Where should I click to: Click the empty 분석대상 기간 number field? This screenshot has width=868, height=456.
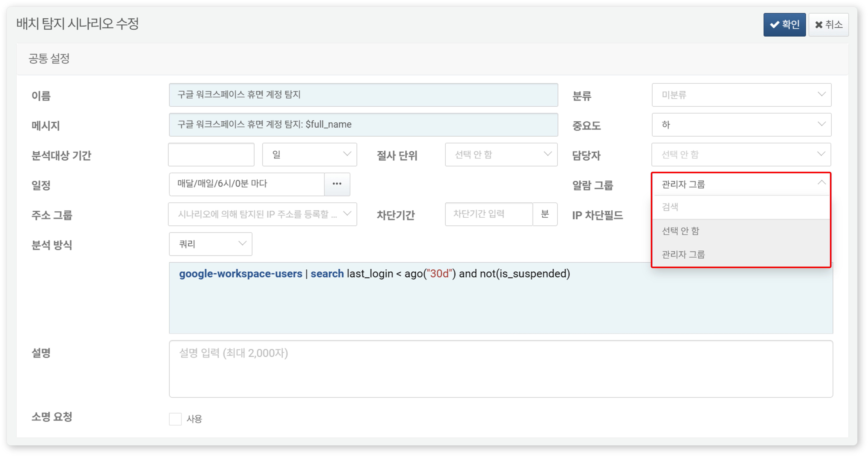coord(211,155)
